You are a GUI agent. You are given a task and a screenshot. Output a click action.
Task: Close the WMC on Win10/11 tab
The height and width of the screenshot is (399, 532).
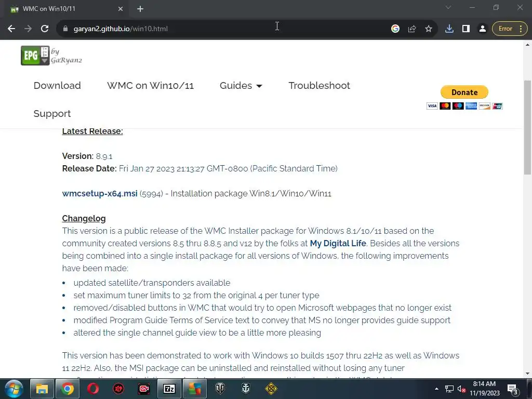(121, 9)
